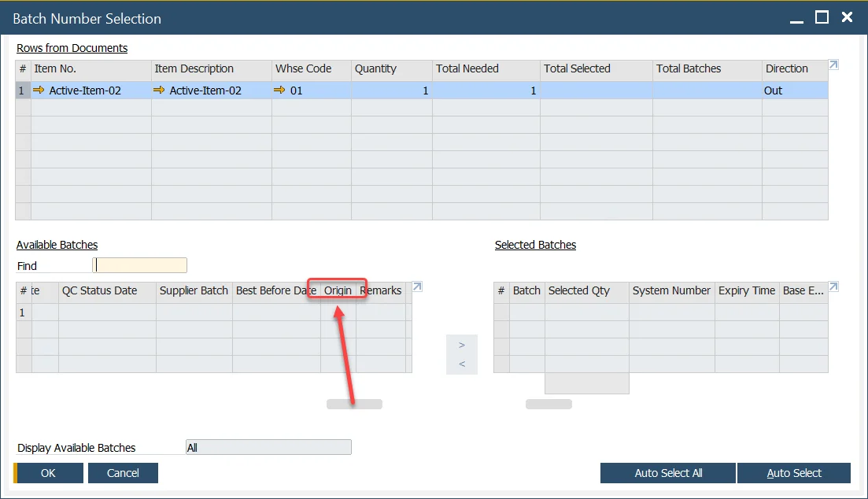
Task: Click the horizontal scrollbar under Available Batches
Action: point(353,403)
